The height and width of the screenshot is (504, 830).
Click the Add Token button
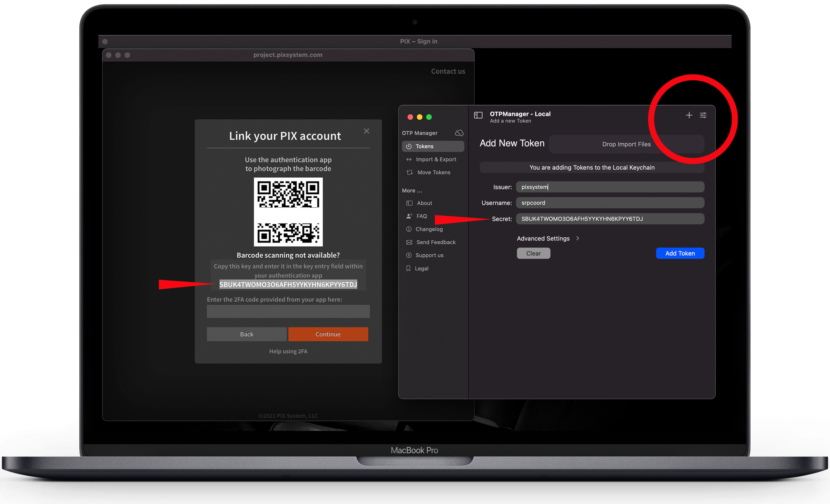(x=680, y=253)
